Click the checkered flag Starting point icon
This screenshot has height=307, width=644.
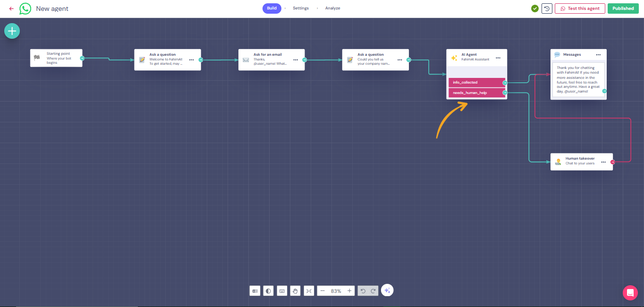(37, 58)
